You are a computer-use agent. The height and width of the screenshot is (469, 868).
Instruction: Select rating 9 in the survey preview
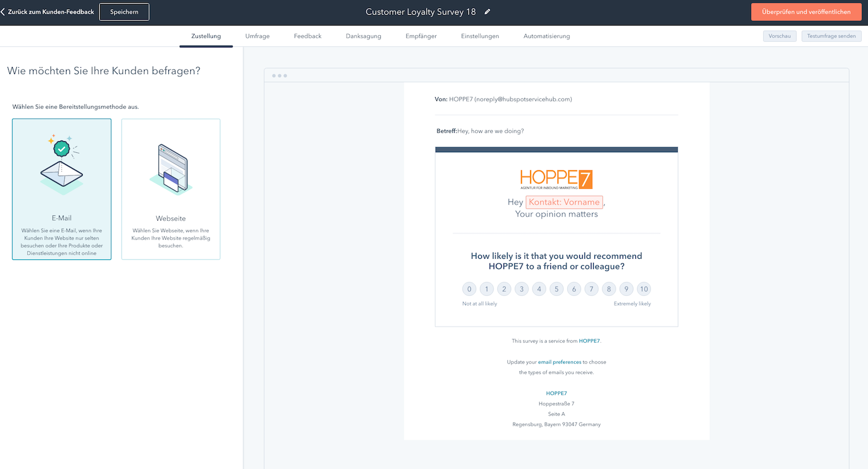click(x=627, y=289)
